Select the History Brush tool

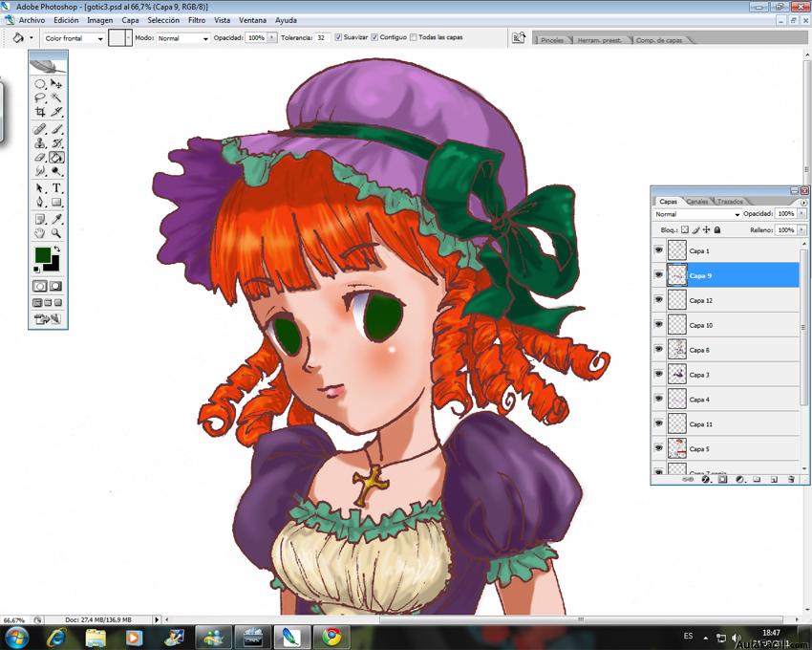[x=56, y=143]
